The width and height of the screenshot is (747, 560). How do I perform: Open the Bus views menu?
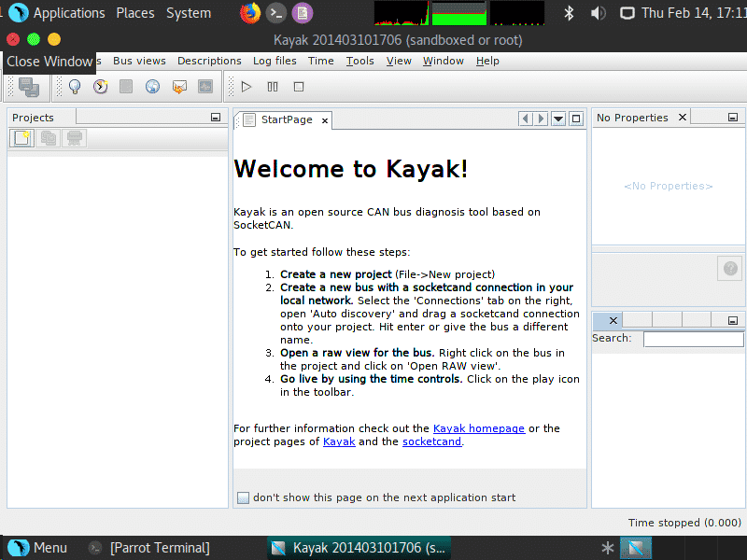(139, 61)
